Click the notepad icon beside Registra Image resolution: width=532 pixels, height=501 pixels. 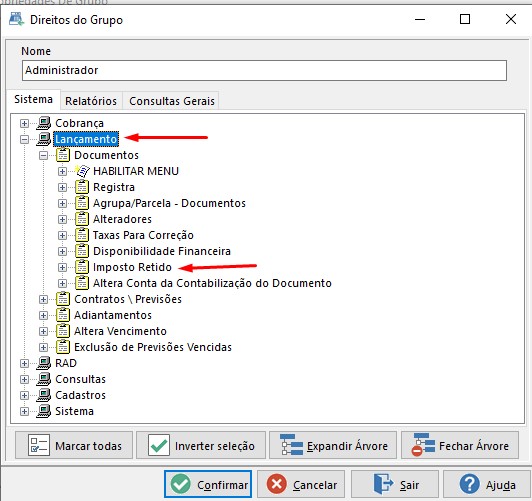pos(82,187)
